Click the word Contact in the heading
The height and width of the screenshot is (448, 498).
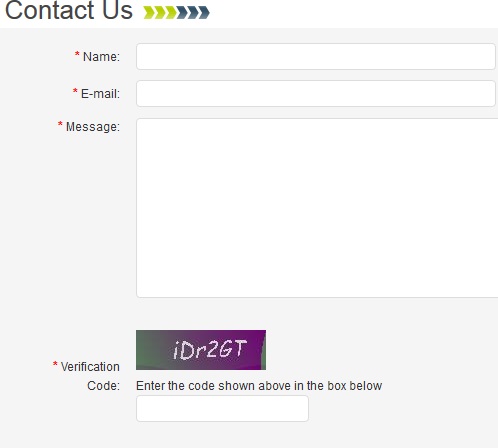point(50,10)
